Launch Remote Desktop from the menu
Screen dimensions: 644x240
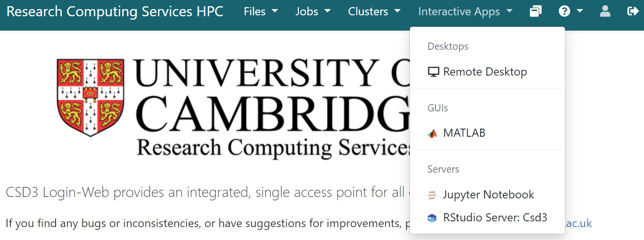[485, 72]
